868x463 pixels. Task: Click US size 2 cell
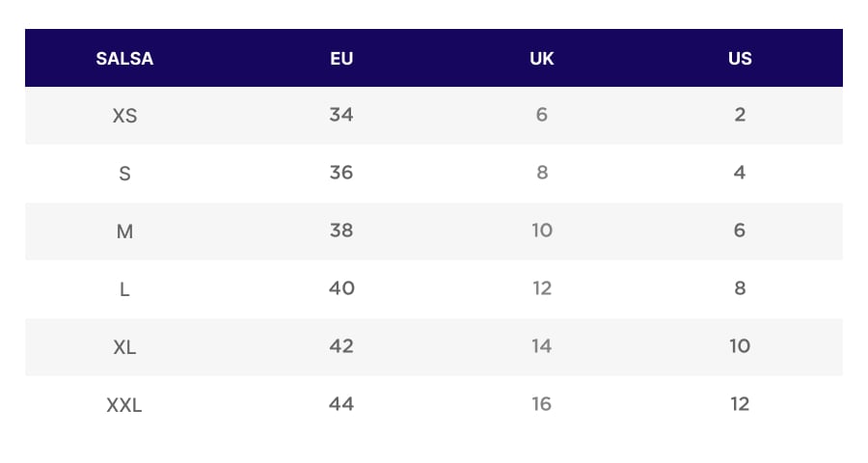pyautogui.click(x=740, y=115)
